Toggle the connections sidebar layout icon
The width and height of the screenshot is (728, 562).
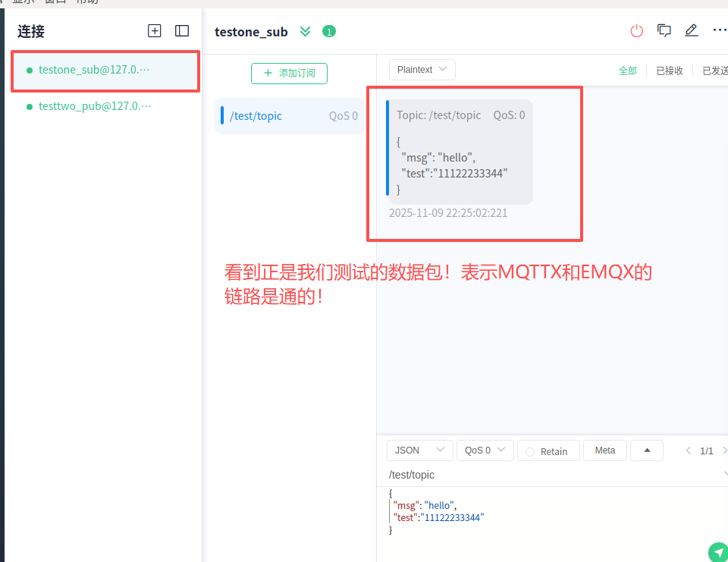[182, 31]
